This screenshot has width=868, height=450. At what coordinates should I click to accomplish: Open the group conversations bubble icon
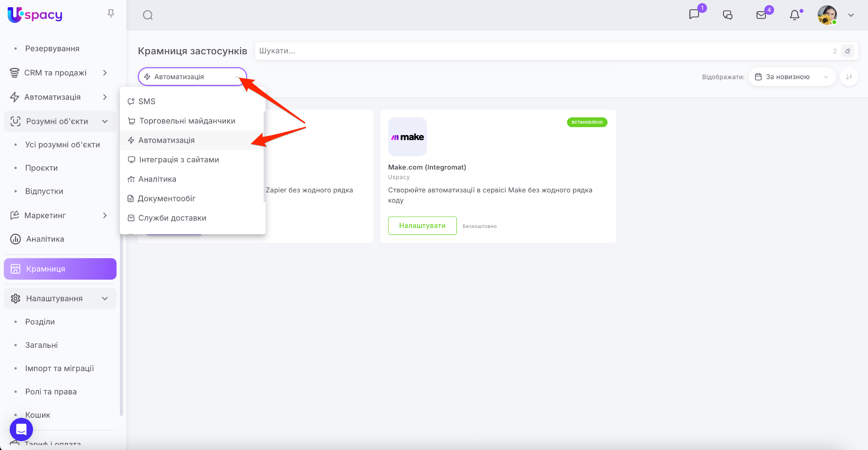[x=727, y=15]
